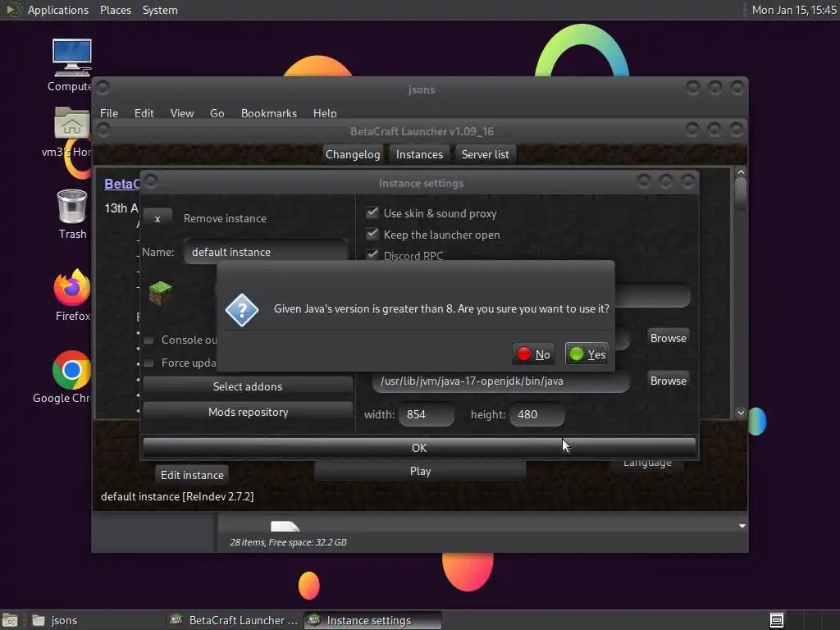Toggle Use skin & sound proxy

(x=372, y=213)
